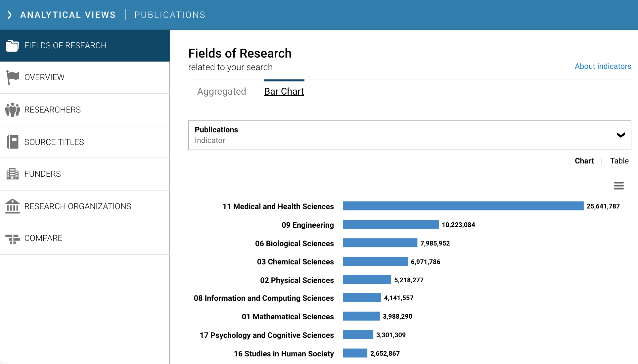Click the Publications header label

[x=170, y=15]
